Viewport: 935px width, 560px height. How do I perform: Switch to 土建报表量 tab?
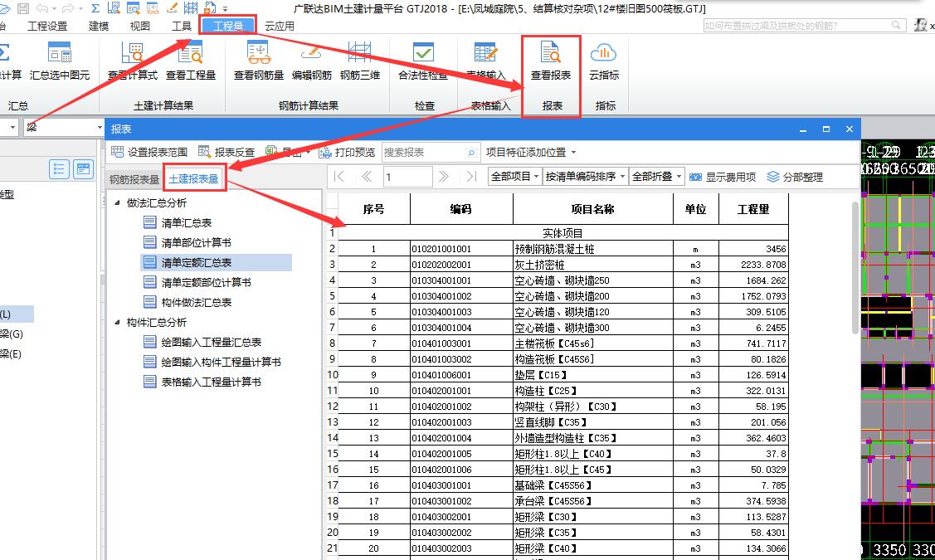pyautogui.click(x=194, y=178)
